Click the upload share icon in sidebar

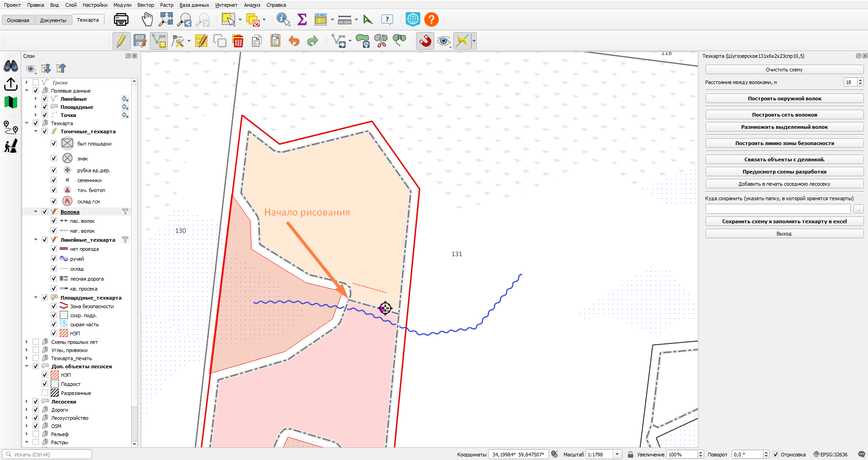[x=11, y=84]
